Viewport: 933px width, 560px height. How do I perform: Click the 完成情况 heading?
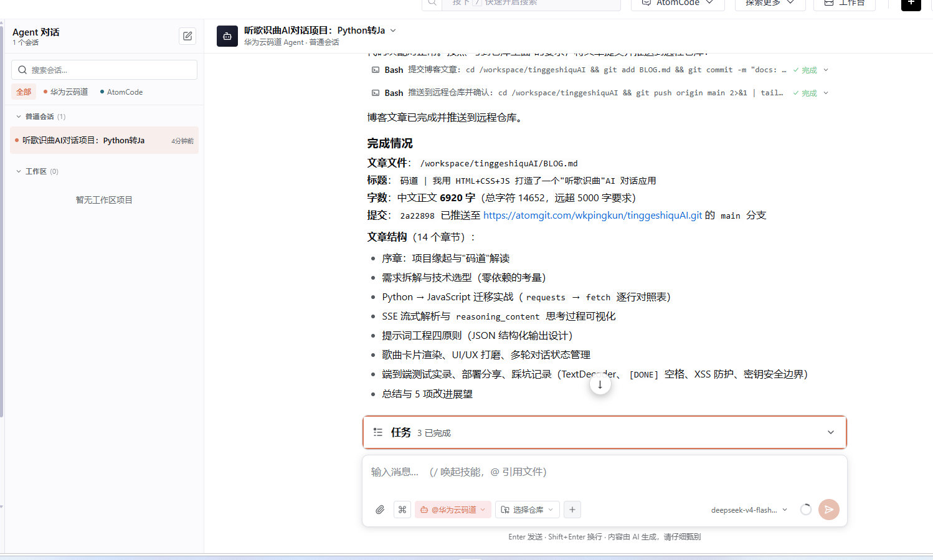[390, 143]
